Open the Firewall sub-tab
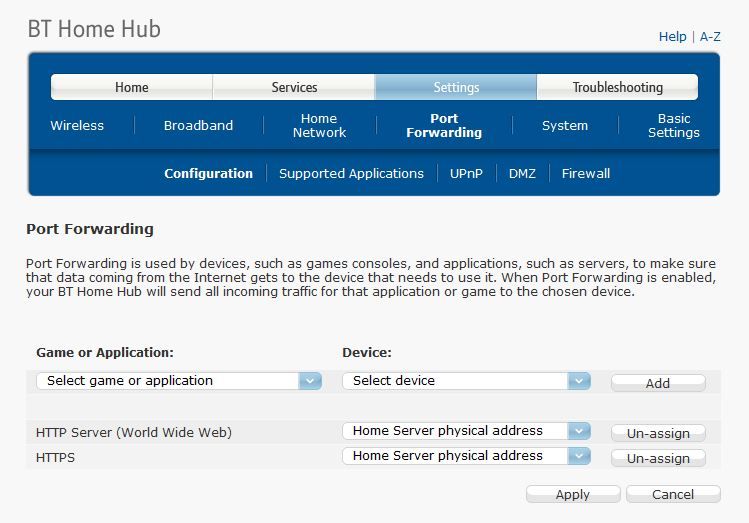The width and height of the screenshot is (749, 523). point(586,173)
